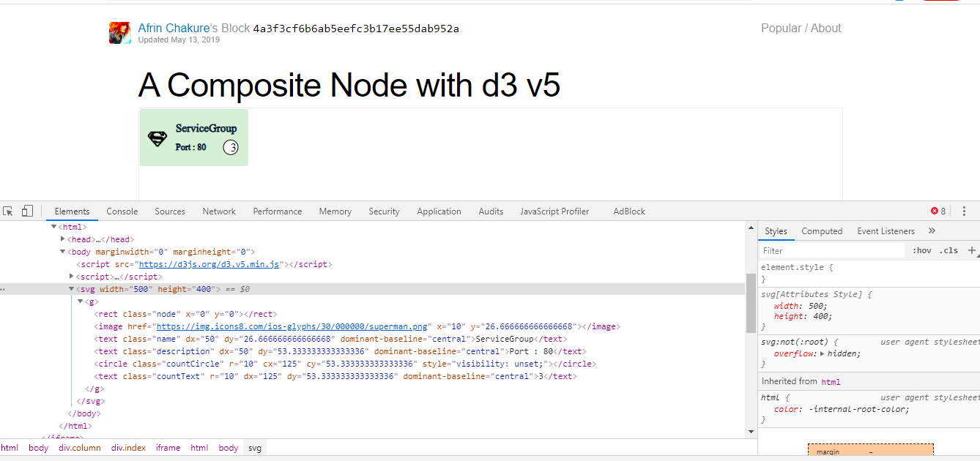This screenshot has height=461, width=980.
Task: Click the A Composite Node with d3 v5 heading
Action: point(349,85)
